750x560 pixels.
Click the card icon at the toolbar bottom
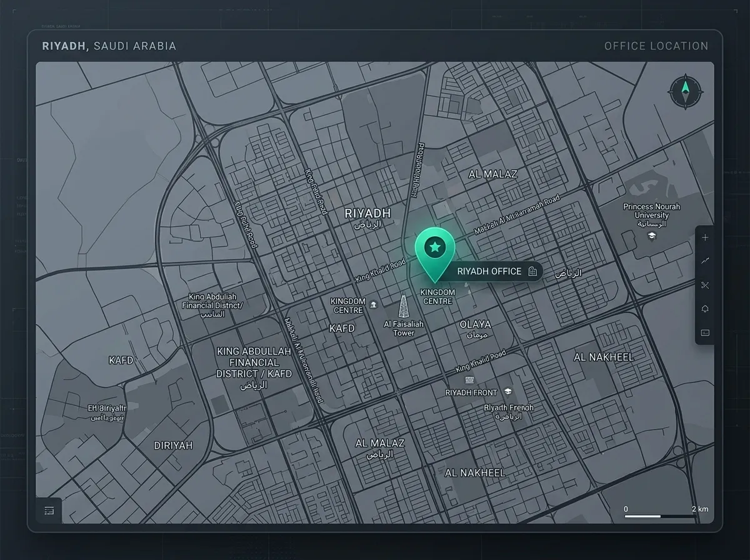(705, 332)
